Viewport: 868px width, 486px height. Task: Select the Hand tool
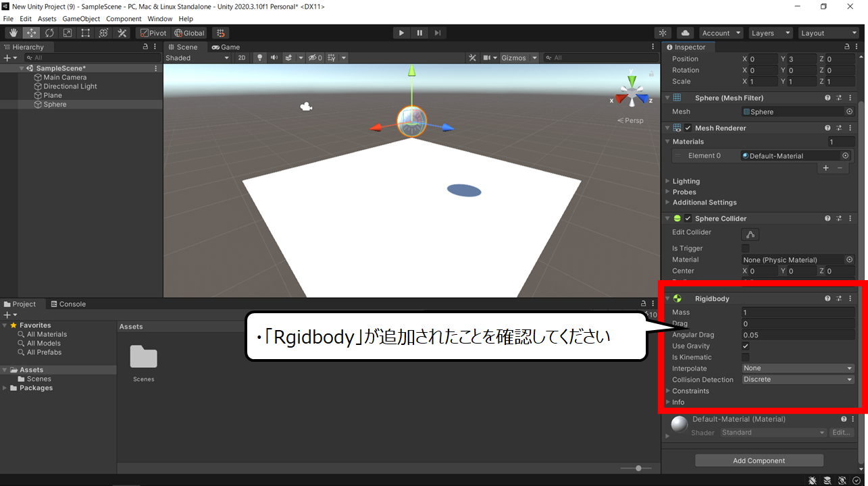(x=14, y=33)
